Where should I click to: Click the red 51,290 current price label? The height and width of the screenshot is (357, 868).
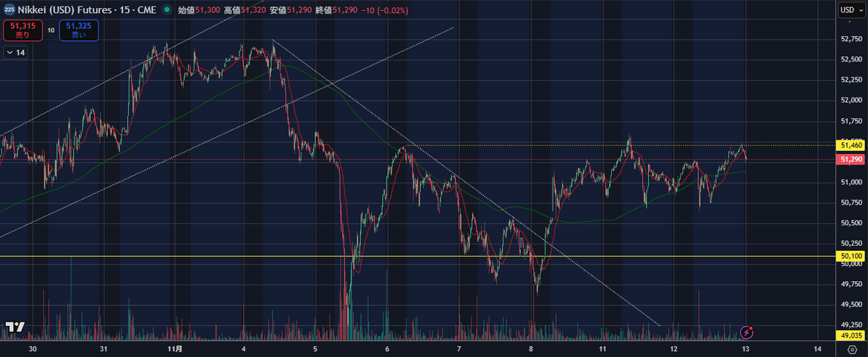850,159
